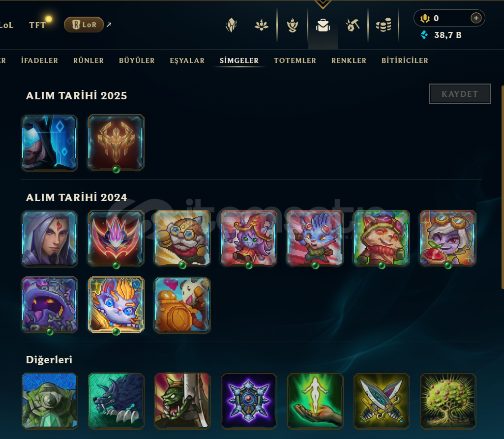Switch to the RÜNLER tab
Screen dimensions: 504x439
(x=89, y=60)
